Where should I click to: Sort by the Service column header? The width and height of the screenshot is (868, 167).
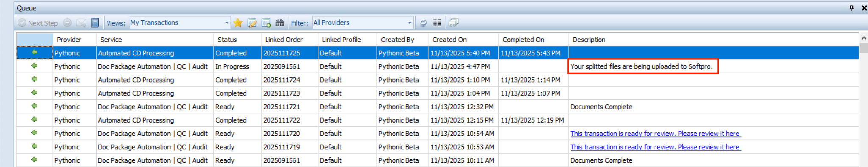point(155,40)
